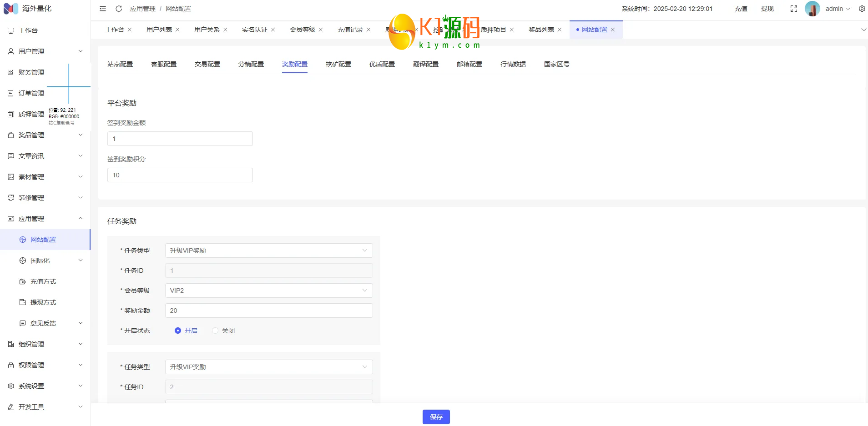Viewport: 868px width, 426px height.
Task: Close the 用户列表 tab
Action: pos(177,30)
